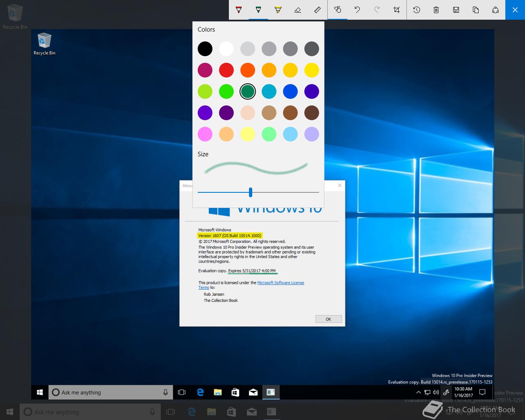Select the currently outlined dark green swatch
525x420 pixels.
(248, 91)
